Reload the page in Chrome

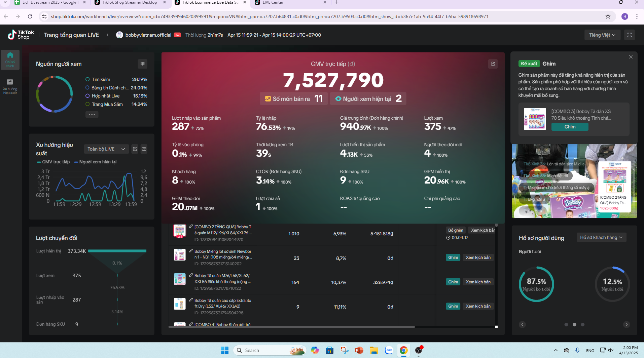click(30, 16)
